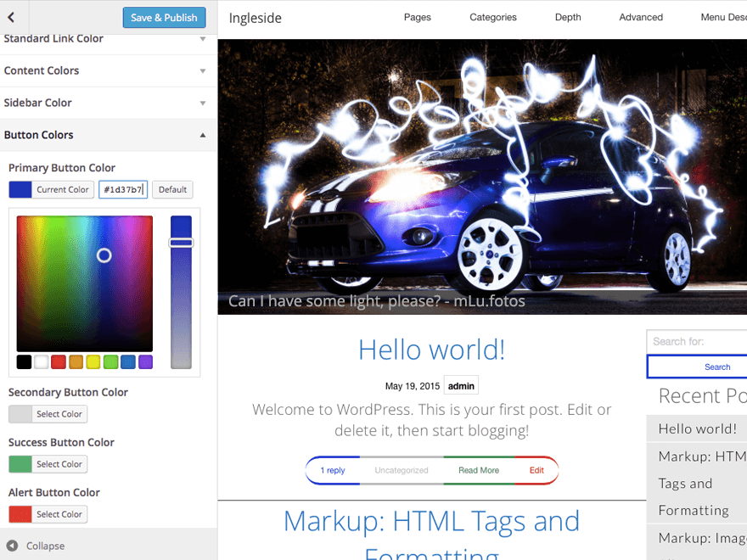747x560 pixels.
Task: Click the Hello world! post title
Action: pyautogui.click(x=431, y=350)
